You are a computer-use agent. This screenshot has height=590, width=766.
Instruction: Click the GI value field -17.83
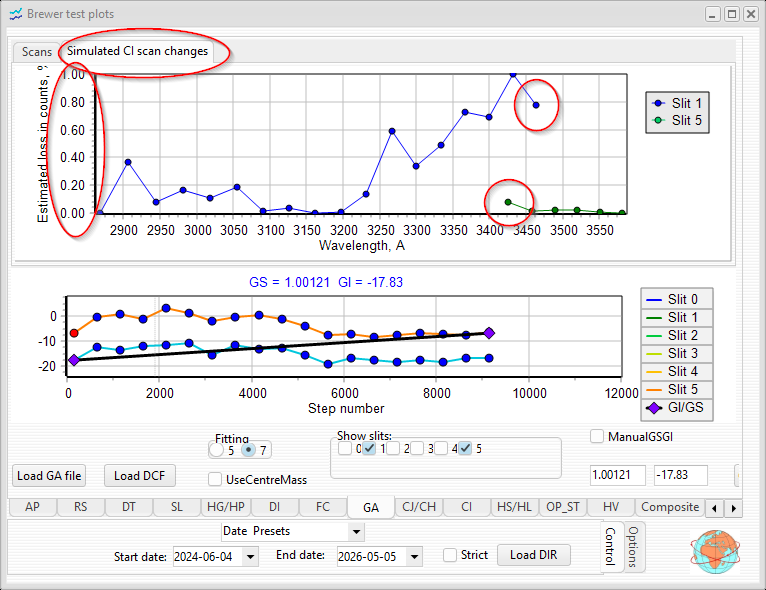[681, 475]
